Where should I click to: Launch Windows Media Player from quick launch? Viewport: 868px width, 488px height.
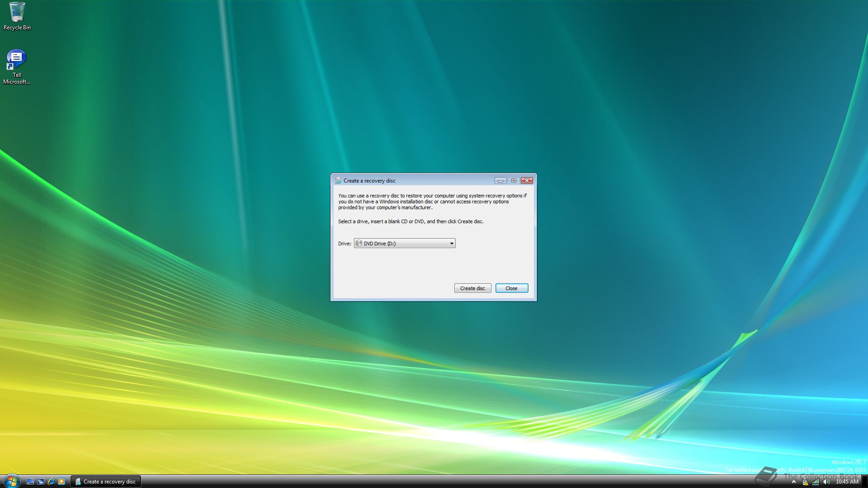(61, 482)
